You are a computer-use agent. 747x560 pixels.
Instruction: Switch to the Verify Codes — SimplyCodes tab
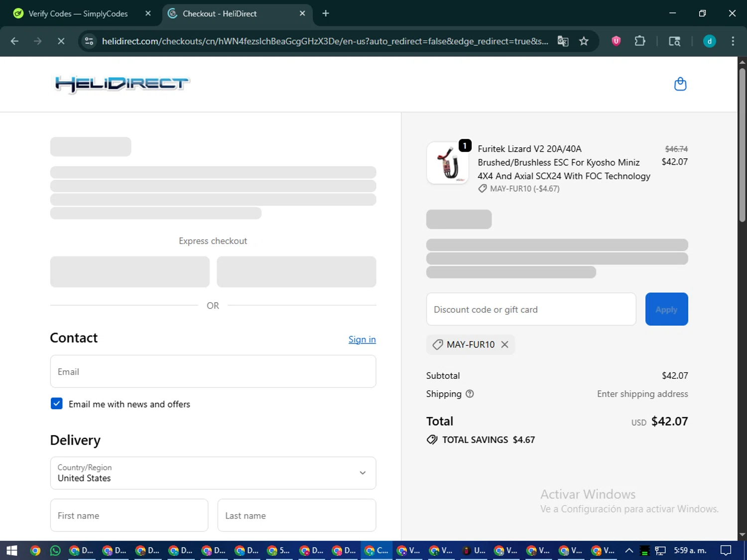78,13
